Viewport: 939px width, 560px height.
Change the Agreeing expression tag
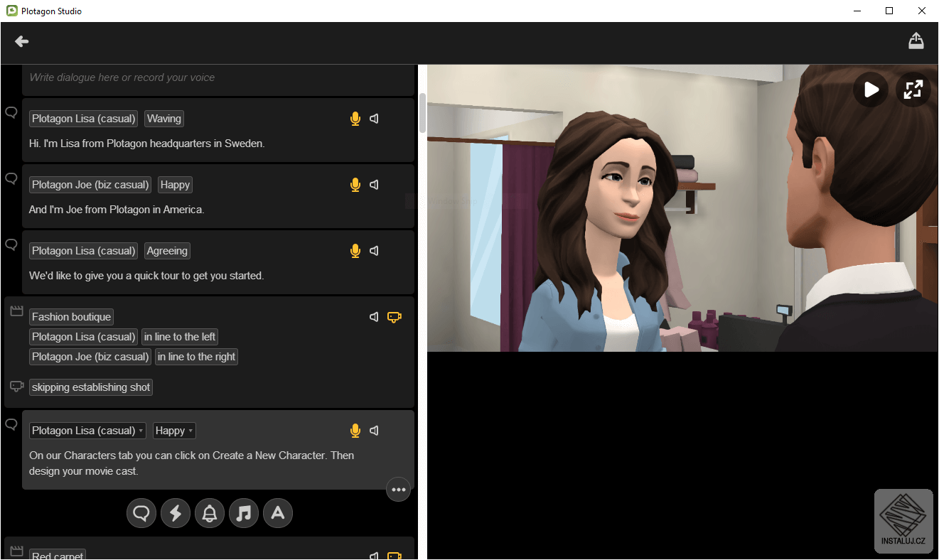point(167,251)
